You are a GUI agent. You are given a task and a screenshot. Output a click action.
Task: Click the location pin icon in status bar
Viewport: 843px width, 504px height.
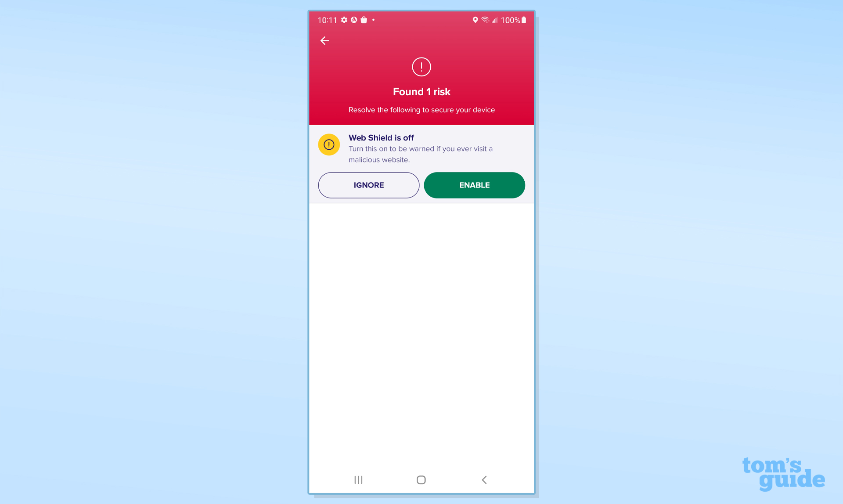tap(474, 20)
